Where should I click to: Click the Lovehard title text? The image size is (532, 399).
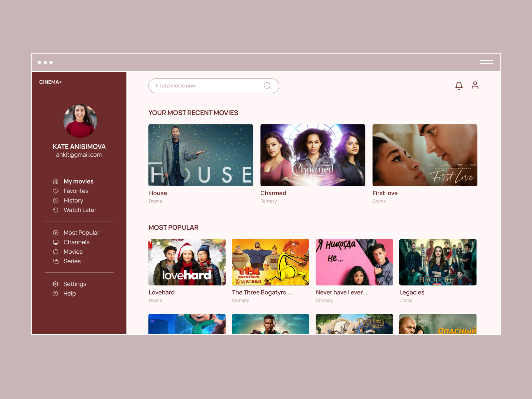click(162, 293)
